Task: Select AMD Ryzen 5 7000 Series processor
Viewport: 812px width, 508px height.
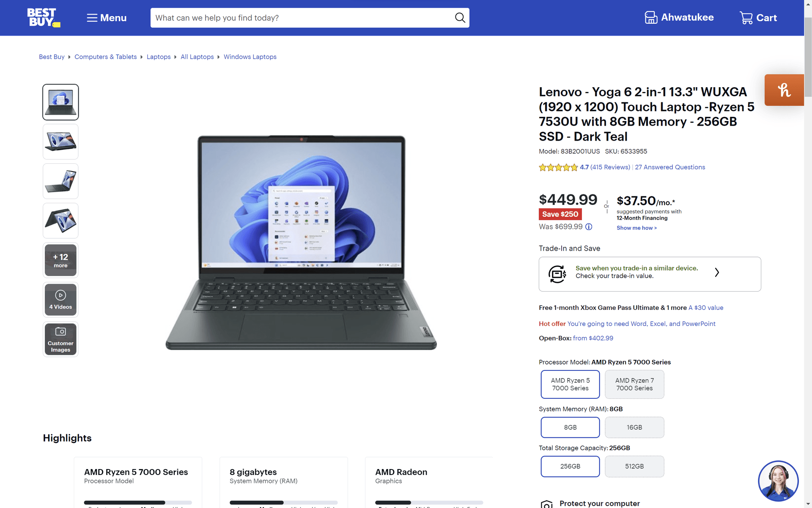Action: point(570,384)
